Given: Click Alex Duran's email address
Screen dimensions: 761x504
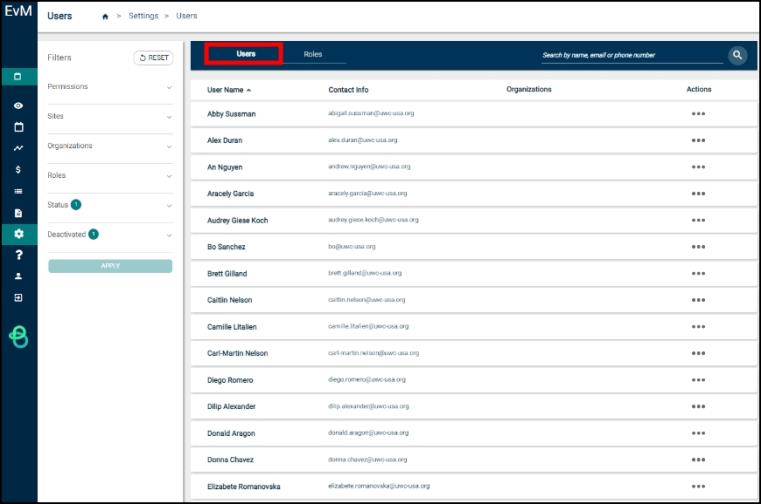Looking at the screenshot, I should (363, 140).
